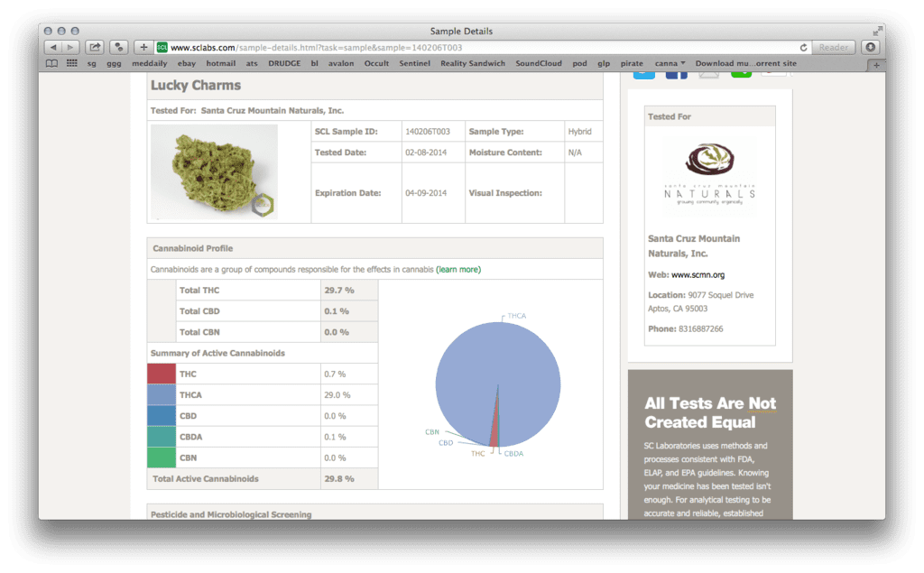Expand the 'canna' bookmarks folder dropdown
This screenshot has height=573, width=924.
670,64
